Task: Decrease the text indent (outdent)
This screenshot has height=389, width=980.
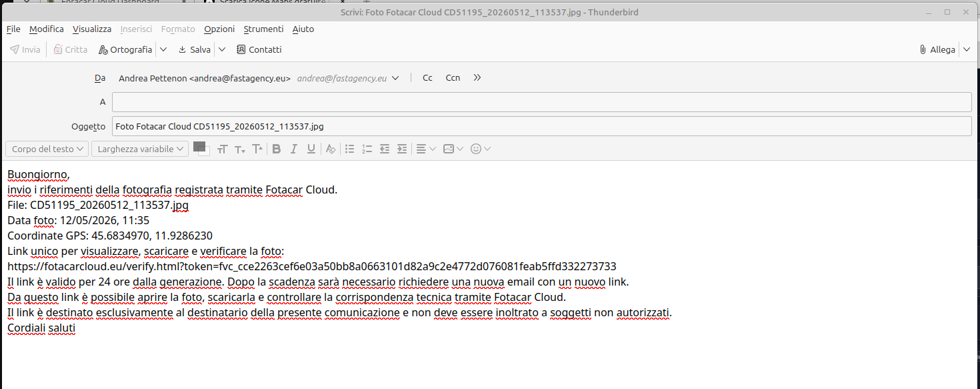Action: click(385, 149)
